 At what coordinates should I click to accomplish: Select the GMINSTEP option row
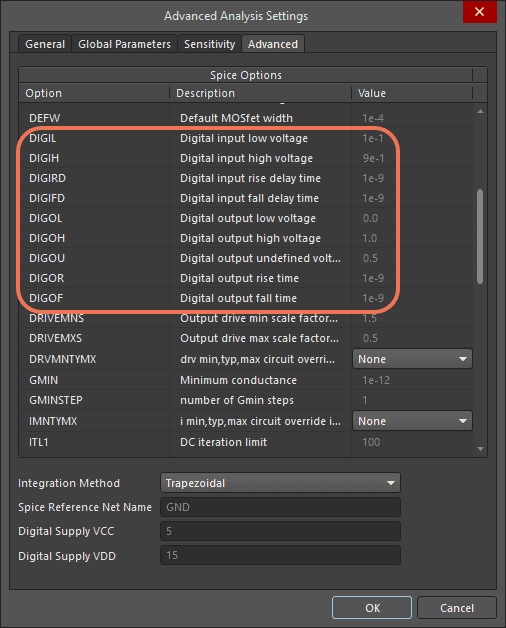(246, 400)
